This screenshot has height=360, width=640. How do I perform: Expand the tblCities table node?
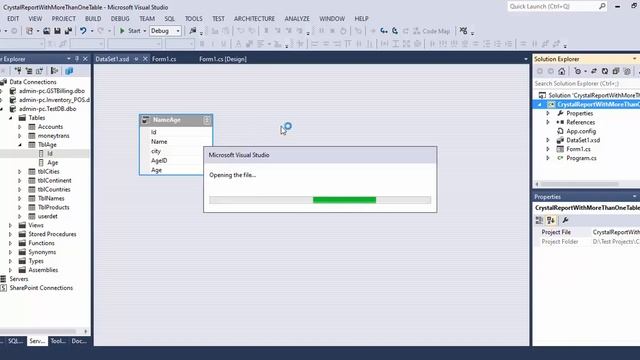click(x=20, y=172)
